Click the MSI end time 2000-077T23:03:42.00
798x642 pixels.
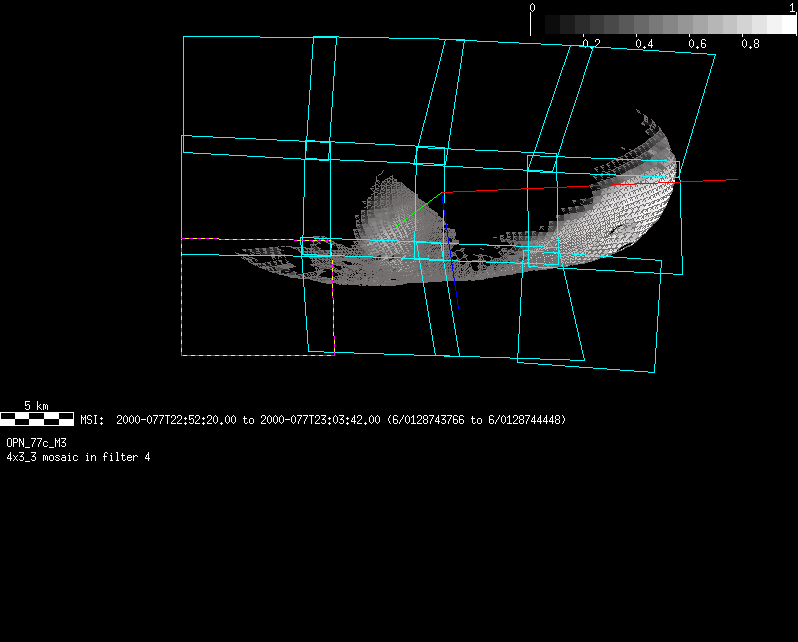pyautogui.click(x=320, y=420)
